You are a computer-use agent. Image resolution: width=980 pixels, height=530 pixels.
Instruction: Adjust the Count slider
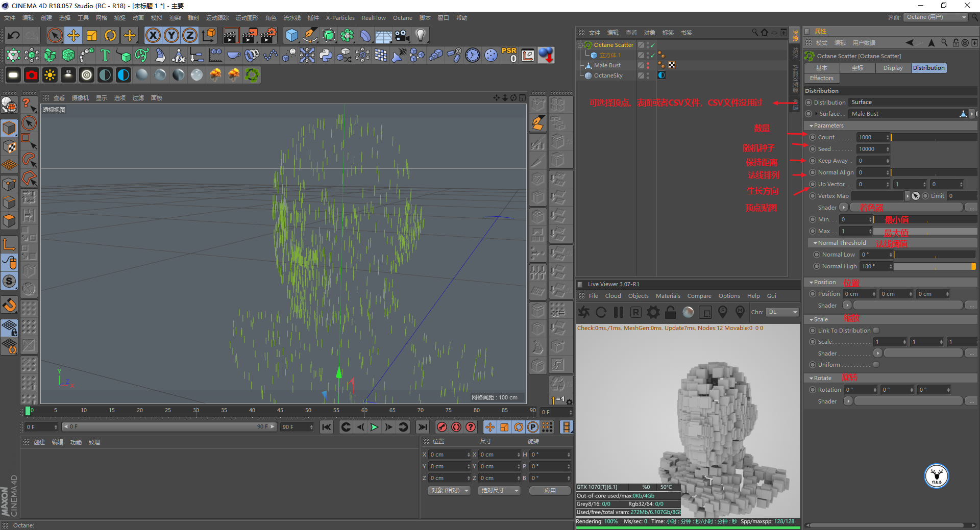[x=934, y=137]
